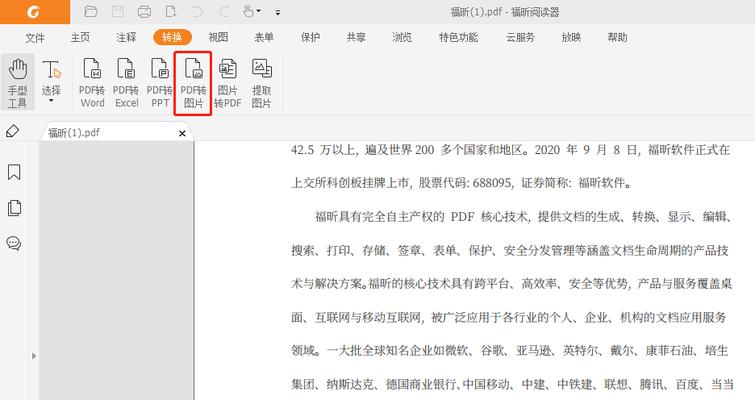Choose the 选择 text selection tool
The width and height of the screenshot is (755, 400).
[x=52, y=77]
